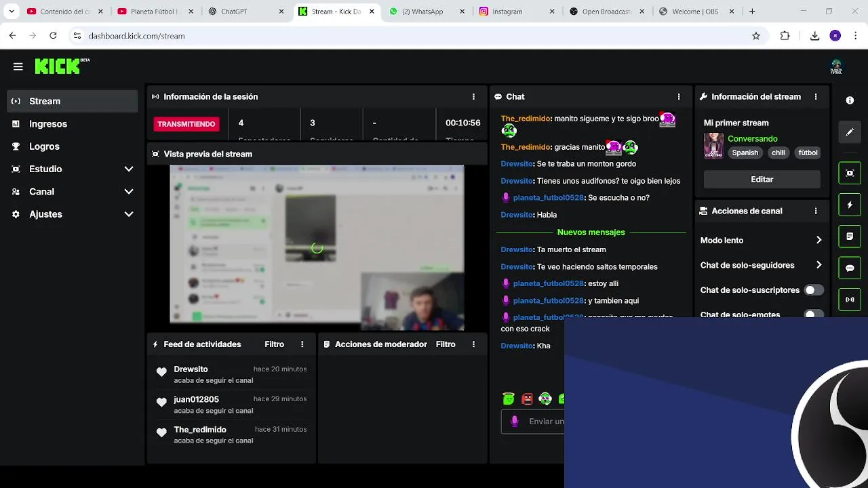Switch to the Open Broadcaster browser tab

click(608, 12)
